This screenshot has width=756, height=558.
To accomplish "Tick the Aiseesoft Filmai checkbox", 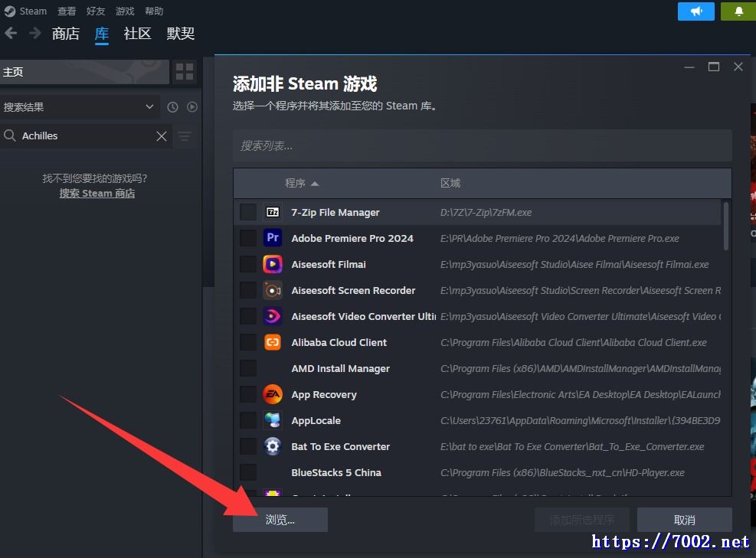I will 248,264.
